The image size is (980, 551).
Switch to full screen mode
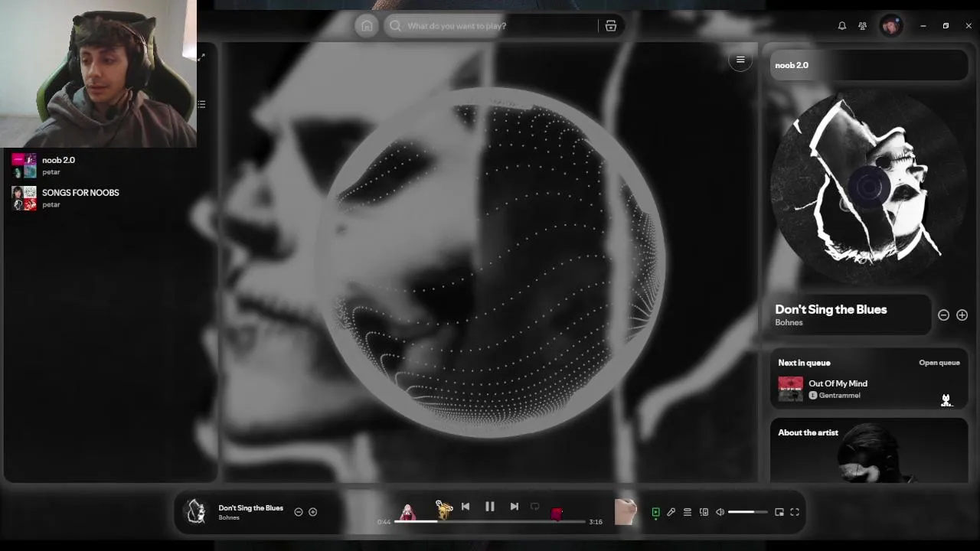(795, 512)
